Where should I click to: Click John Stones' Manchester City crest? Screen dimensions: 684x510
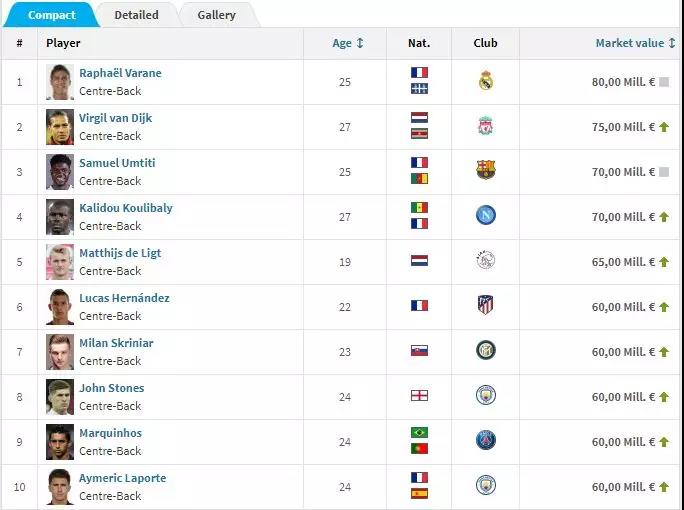[486, 396]
